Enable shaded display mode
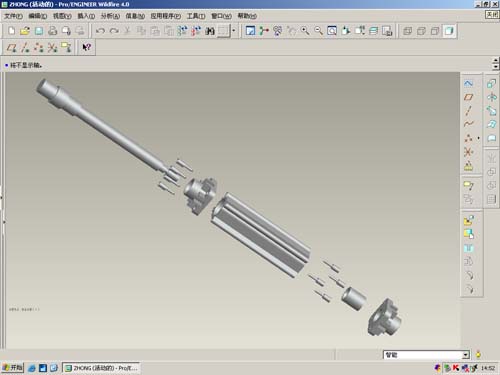500x375 pixels. tap(449, 31)
